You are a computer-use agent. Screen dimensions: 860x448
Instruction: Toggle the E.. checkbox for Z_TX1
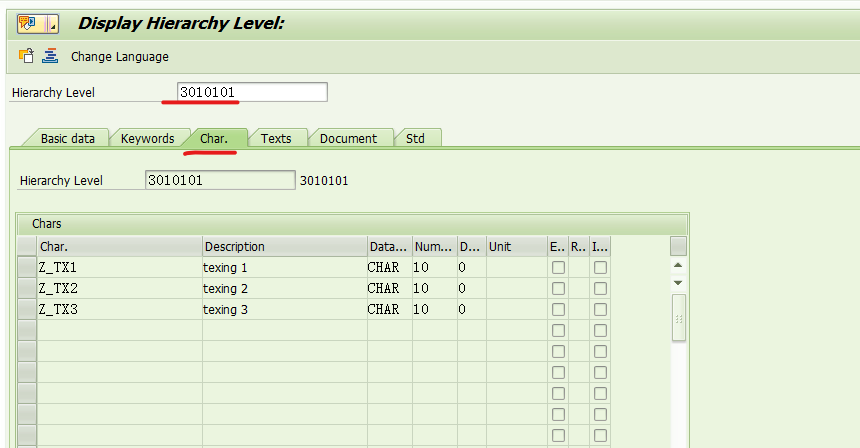click(558, 268)
